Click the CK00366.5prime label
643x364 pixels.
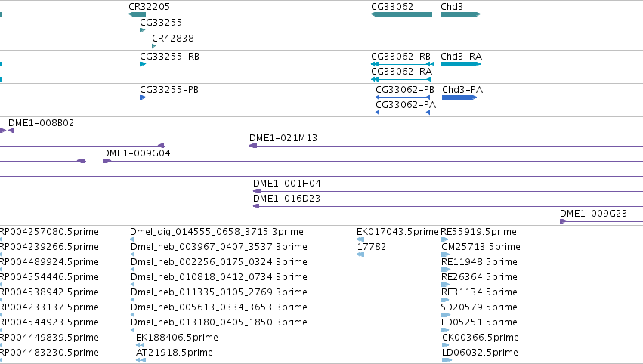pyautogui.click(x=481, y=338)
